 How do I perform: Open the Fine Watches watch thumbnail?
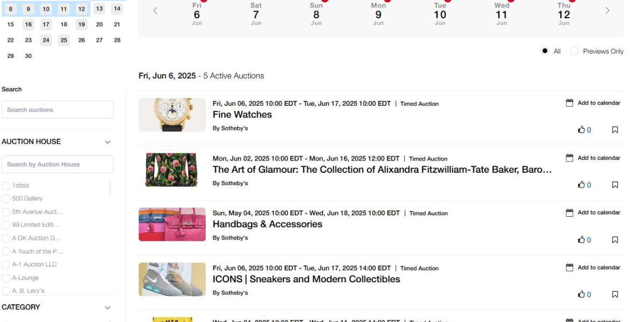[x=172, y=115]
